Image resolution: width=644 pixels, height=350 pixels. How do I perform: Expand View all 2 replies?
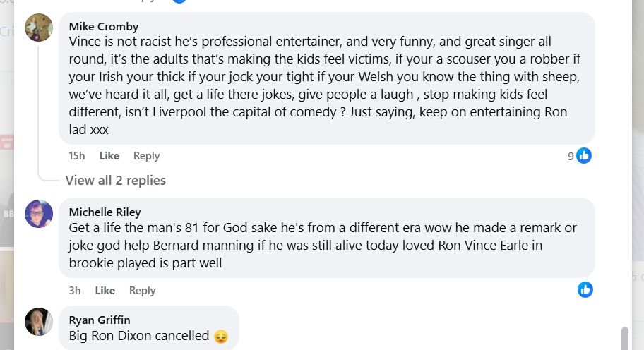115,180
